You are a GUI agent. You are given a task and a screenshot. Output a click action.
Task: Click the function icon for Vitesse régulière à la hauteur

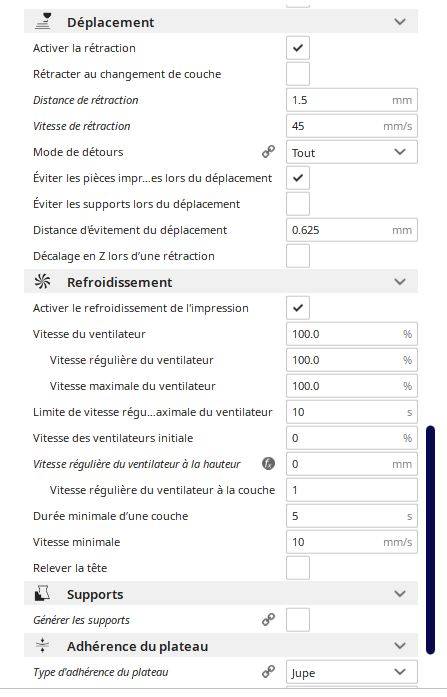[268, 464]
